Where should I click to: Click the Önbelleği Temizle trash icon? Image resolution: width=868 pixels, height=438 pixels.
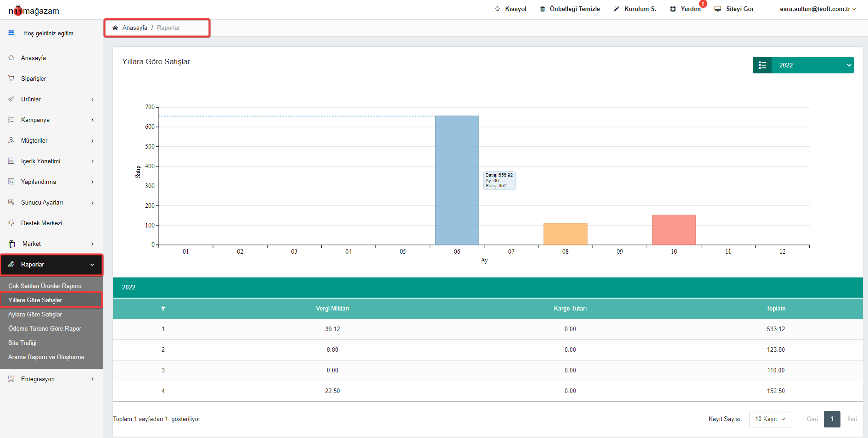click(x=543, y=9)
